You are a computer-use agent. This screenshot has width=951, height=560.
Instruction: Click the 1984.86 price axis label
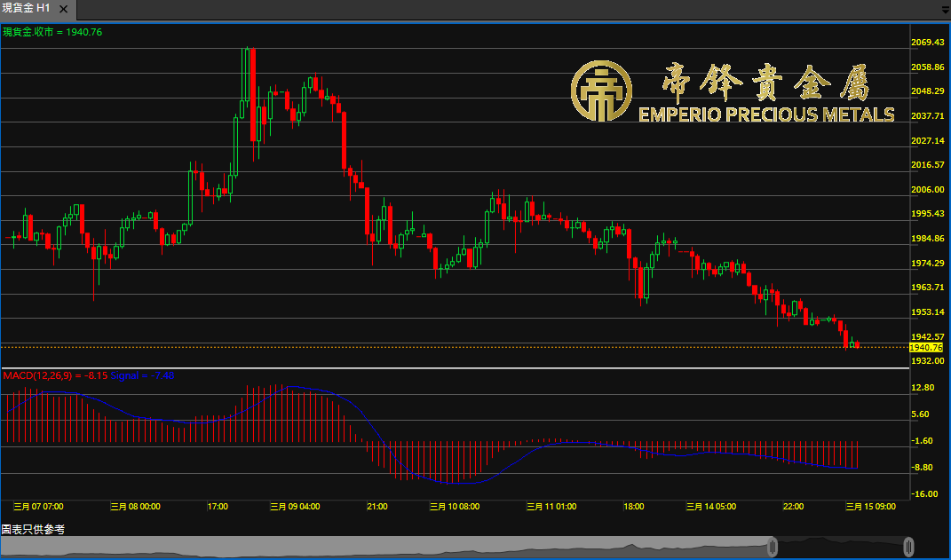pyautogui.click(x=927, y=238)
